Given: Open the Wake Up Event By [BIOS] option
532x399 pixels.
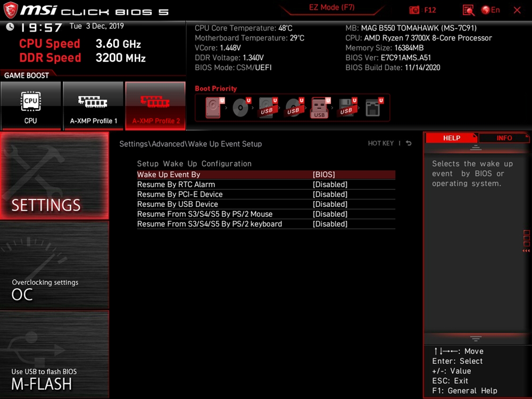Looking at the screenshot, I should point(266,174).
